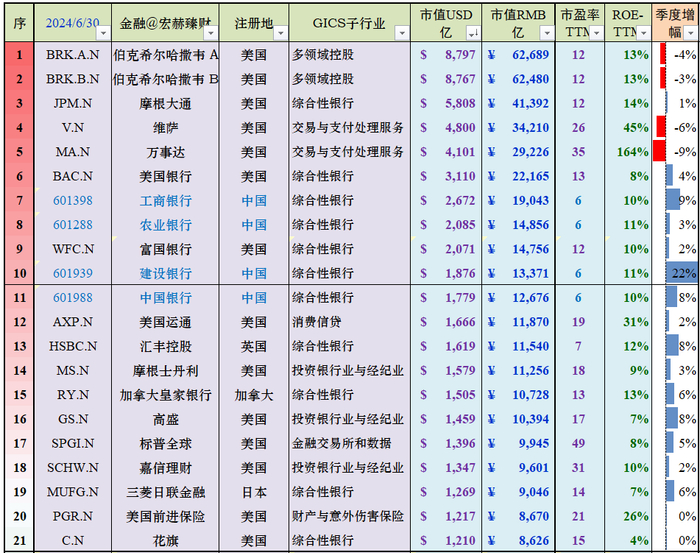Select the 美国前进保险 name cell
The image size is (700, 553).
click(x=166, y=516)
